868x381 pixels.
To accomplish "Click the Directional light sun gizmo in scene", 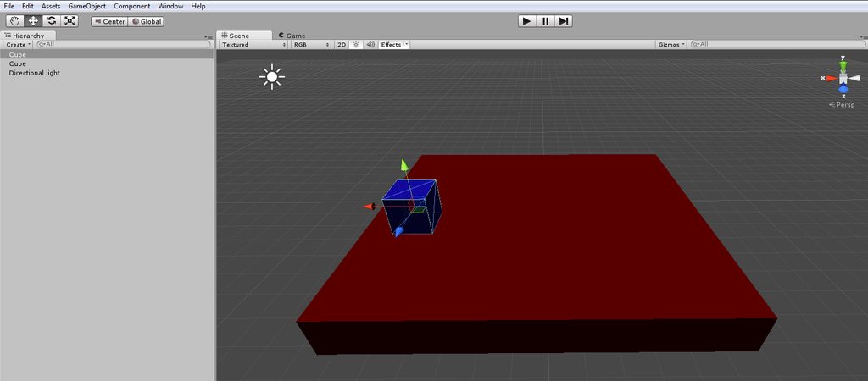I will tap(272, 77).
